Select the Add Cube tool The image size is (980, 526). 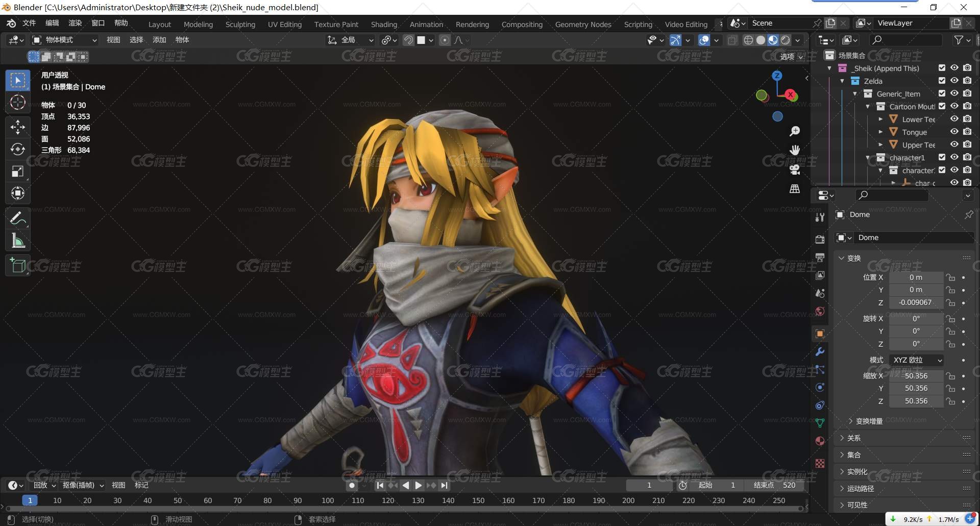18,266
